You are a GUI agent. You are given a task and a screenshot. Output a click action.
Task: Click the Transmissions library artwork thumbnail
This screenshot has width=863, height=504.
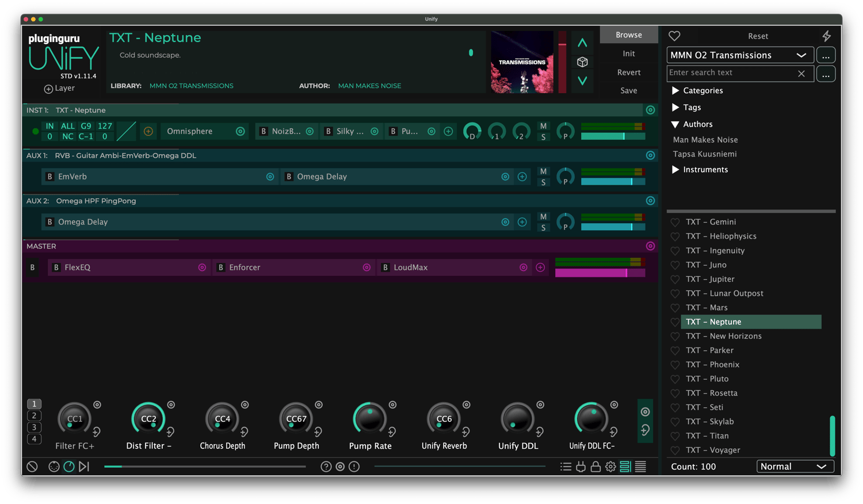click(522, 62)
